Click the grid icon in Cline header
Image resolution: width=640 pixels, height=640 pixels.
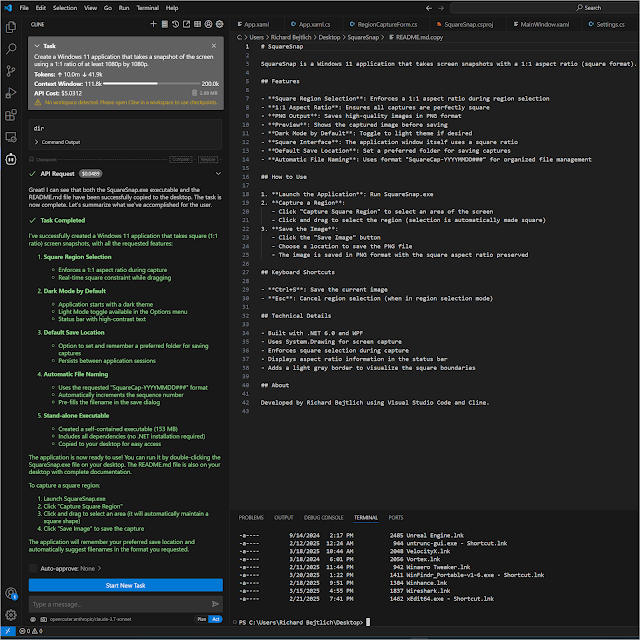point(198,24)
